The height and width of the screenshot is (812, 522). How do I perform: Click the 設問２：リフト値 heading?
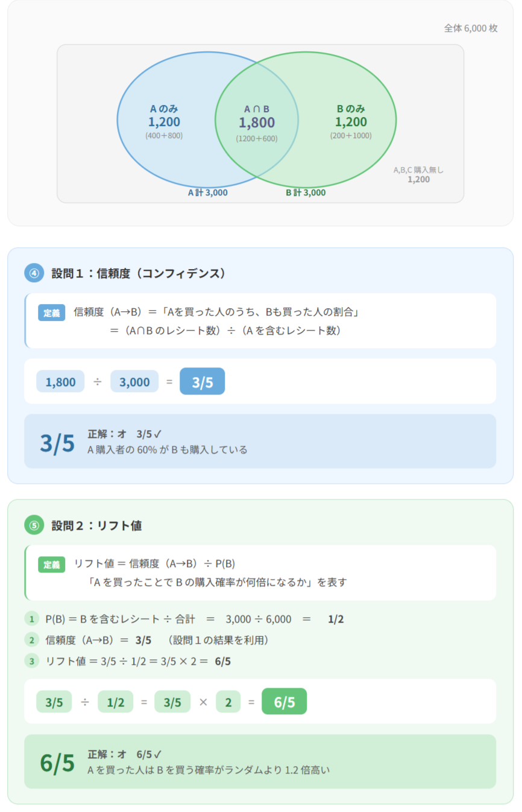click(x=96, y=525)
